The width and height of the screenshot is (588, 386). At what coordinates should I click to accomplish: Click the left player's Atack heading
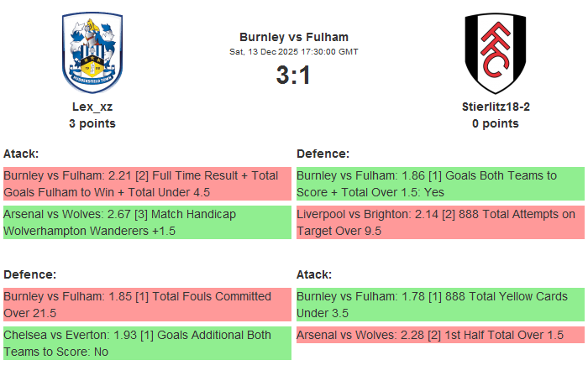[22, 154]
